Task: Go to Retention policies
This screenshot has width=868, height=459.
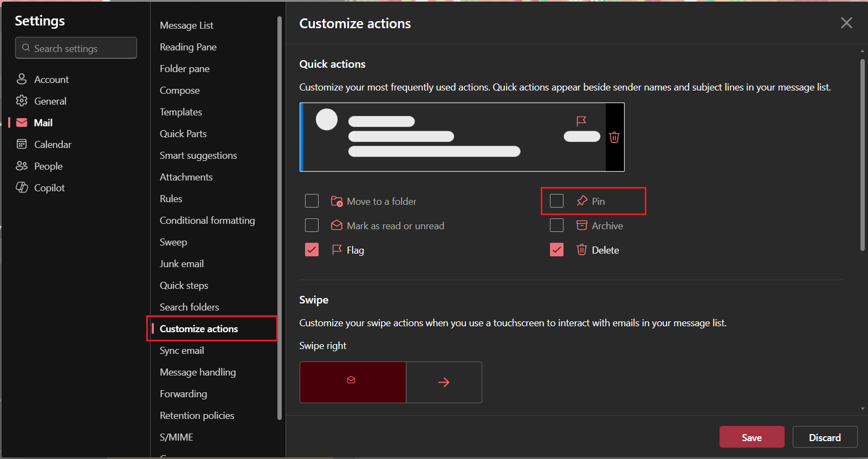Action: pyautogui.click(x=197, y=416)
